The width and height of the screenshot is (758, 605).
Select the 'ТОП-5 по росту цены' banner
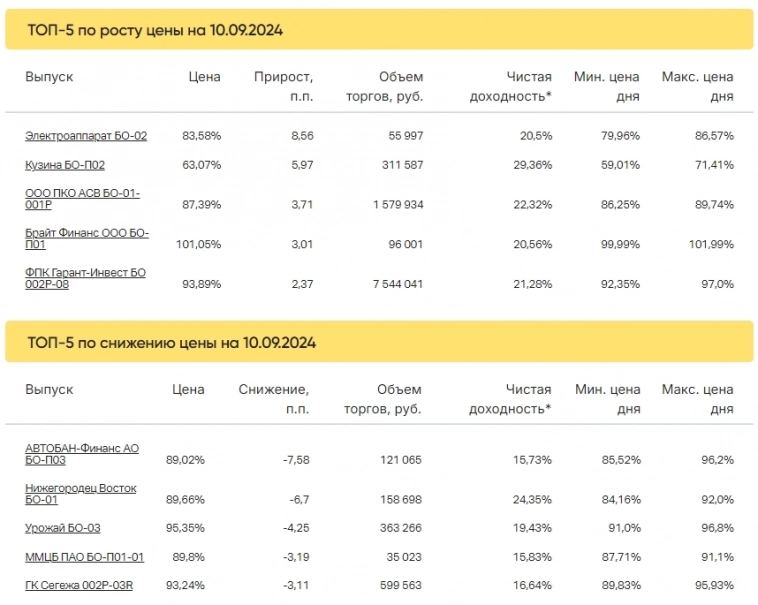coord(379,30)
